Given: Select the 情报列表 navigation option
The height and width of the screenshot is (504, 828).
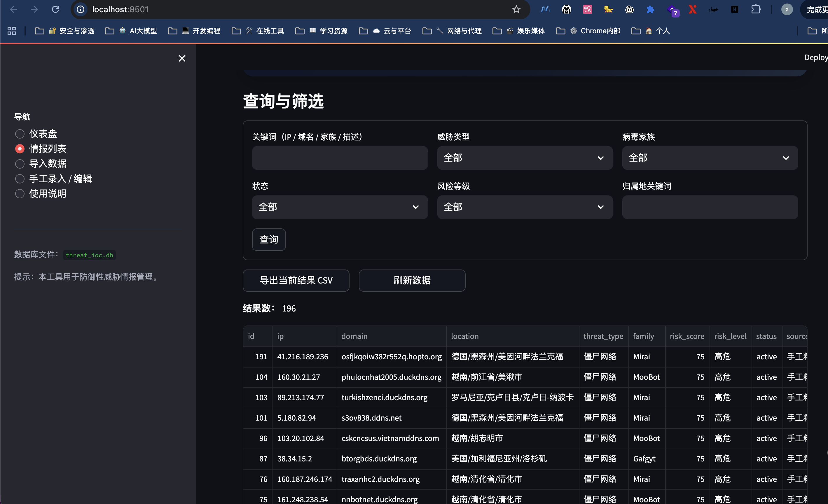Looking at the screenshot, I should point(41,148).
